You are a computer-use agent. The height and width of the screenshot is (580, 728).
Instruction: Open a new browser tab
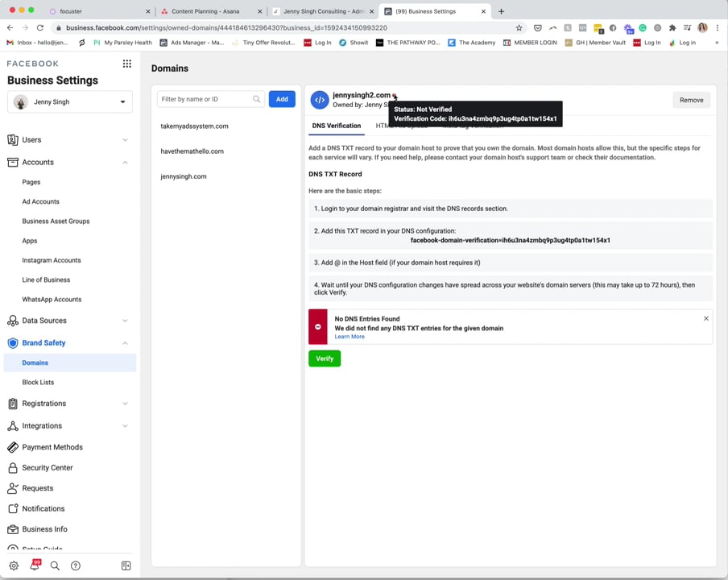click(x=501, y=11)
